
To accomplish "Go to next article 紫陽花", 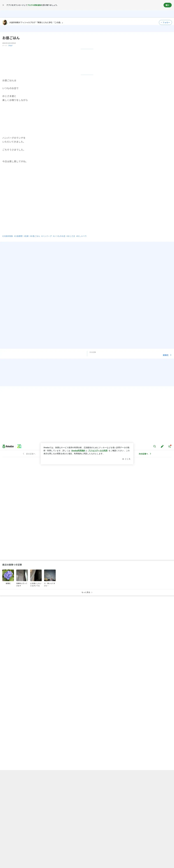I will point(166,355).
